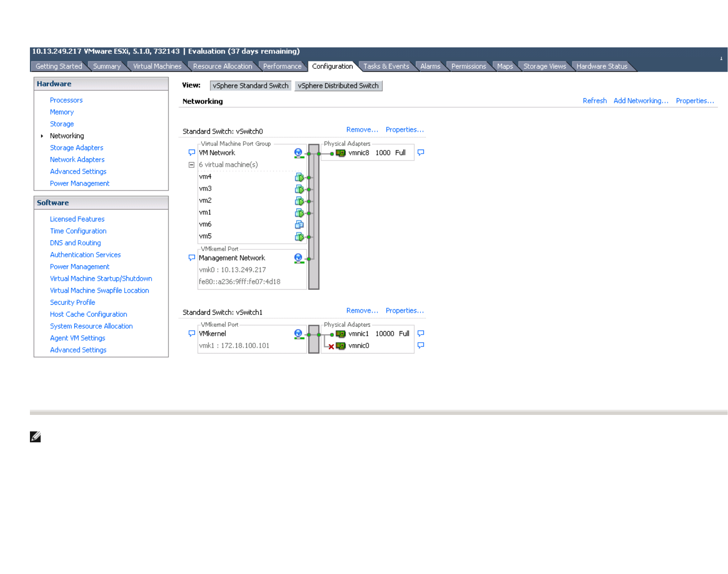728x574 pixels.
Task: Open Time Configuration
Action: click(78, 231)
